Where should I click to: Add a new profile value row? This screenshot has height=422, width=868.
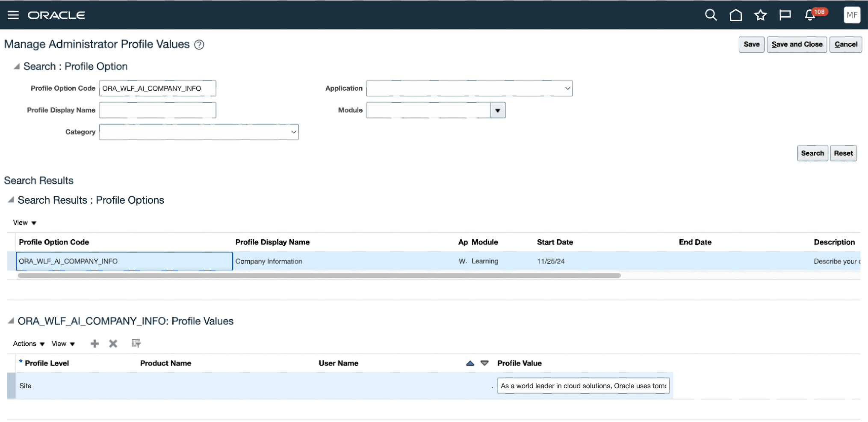(x=94, y=343)
